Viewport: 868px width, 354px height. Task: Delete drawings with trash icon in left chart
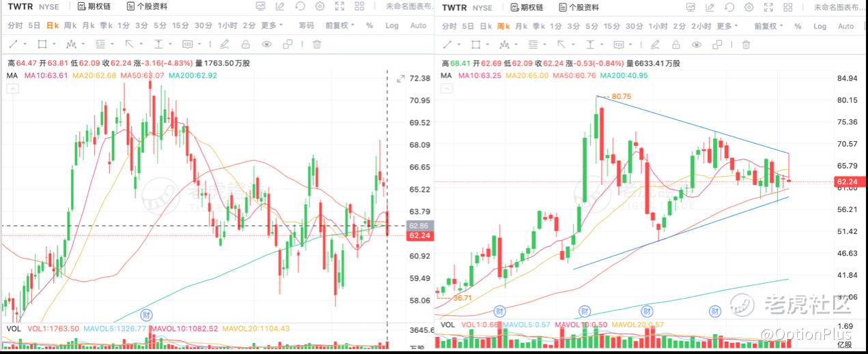tap(317, 44)
